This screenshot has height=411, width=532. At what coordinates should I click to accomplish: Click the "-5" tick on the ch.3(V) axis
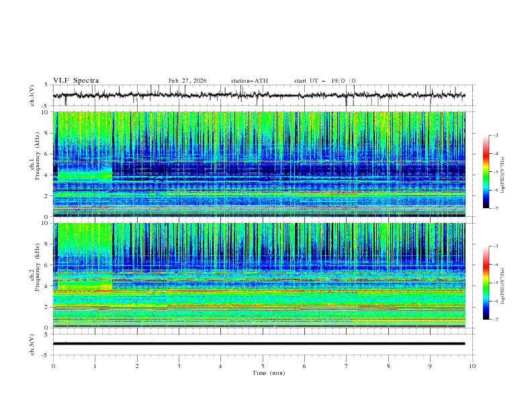[x=46, y=355]
